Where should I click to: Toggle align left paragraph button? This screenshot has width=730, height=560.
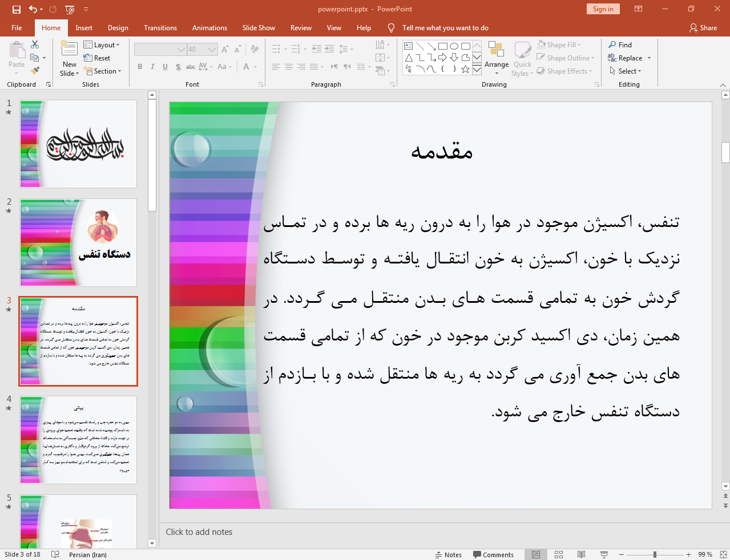276,67
